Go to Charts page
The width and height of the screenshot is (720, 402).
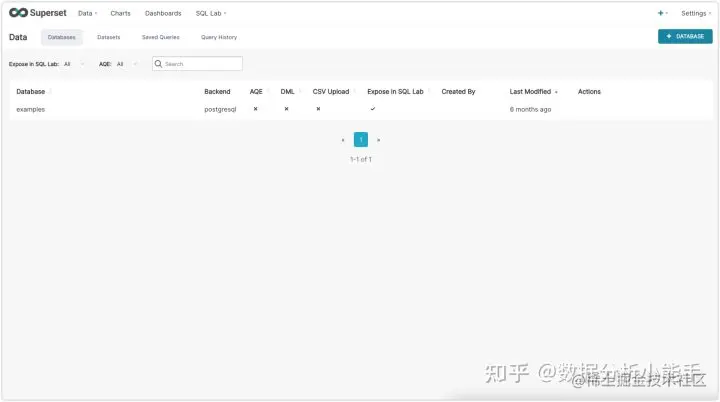(x=120, y=13)
